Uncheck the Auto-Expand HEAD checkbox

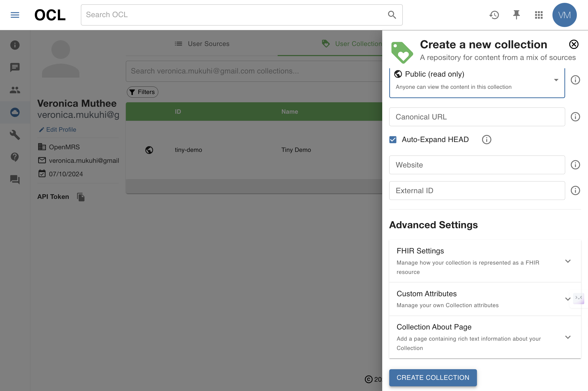[393, 140]
